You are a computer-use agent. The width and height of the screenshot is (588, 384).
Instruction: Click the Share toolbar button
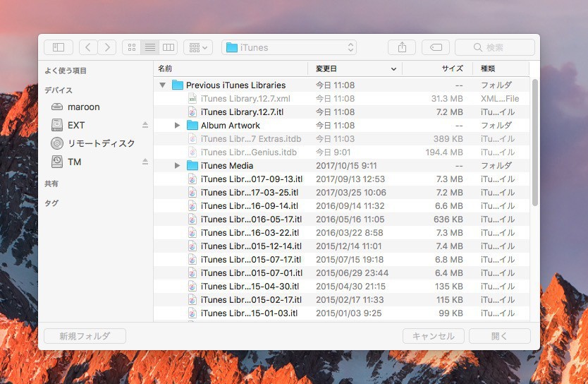click(x=402, y=47)
